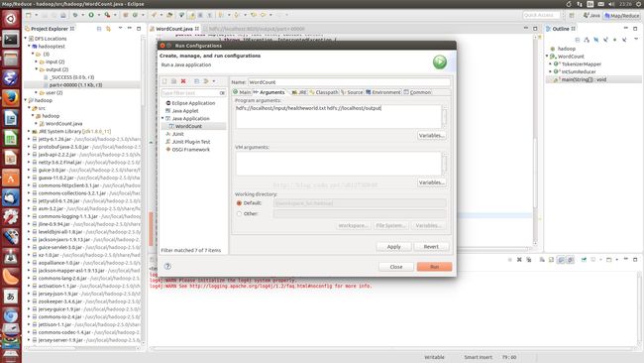Click the Eclipse Debug toolbar icon

click(75, 15)
